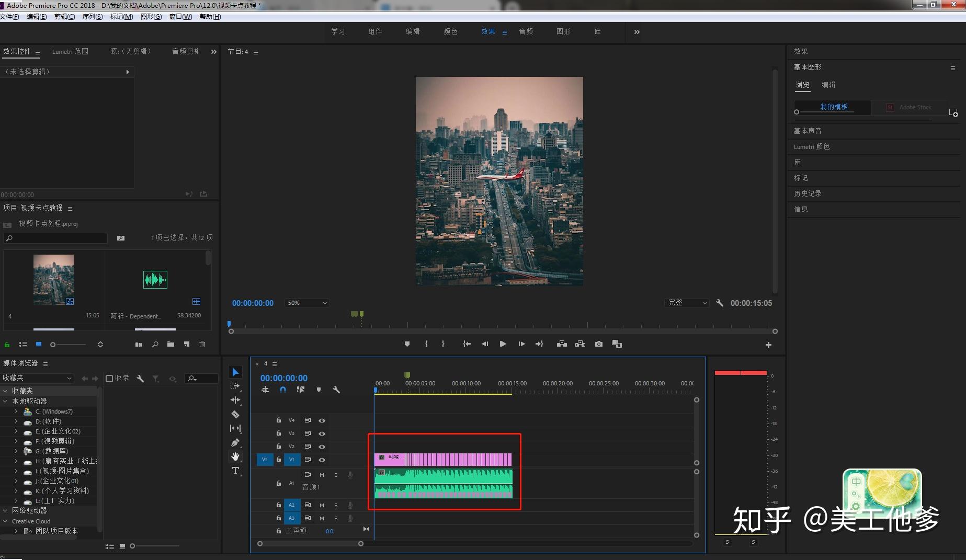This screenshot has height=560, width=966.
Task: Toggle V1 track output eye
Action: pos(322,460)
